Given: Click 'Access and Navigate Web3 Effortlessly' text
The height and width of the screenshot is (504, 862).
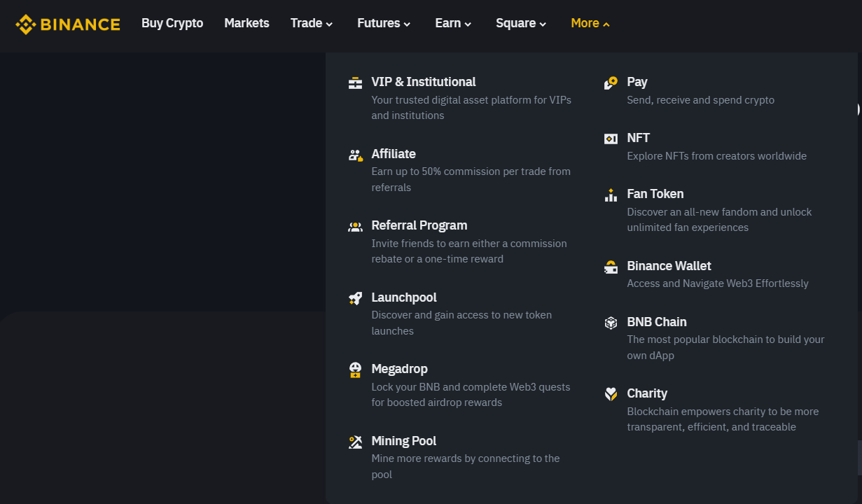Looking at the screenshot, I should pyautogui.click(x=718, y=283).
